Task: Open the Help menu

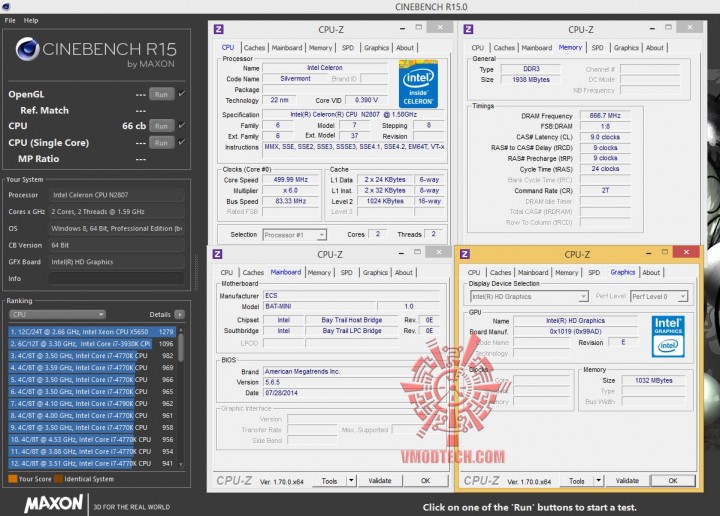Action: 31,21
